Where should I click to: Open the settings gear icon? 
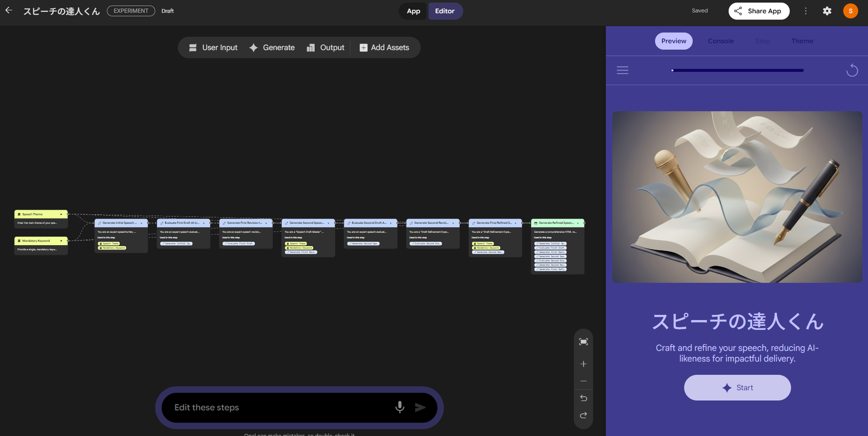click(x=827, y=11)
